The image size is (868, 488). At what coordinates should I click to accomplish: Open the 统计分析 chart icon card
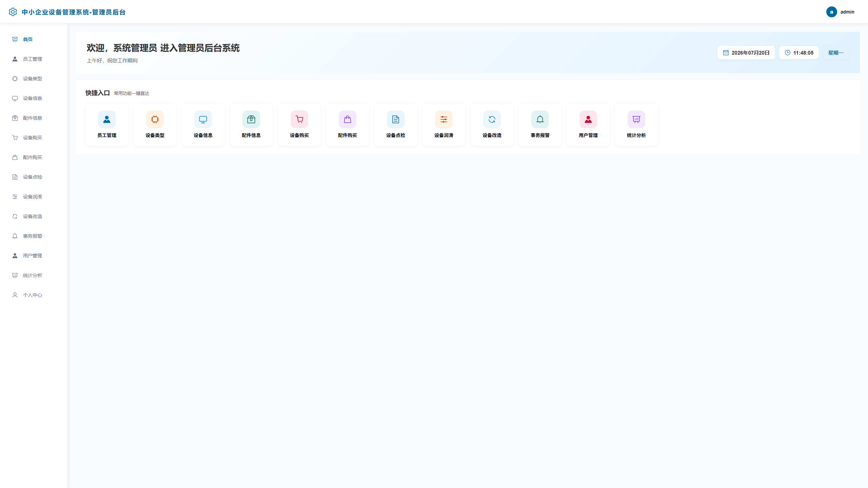click(x=636, y=119)
